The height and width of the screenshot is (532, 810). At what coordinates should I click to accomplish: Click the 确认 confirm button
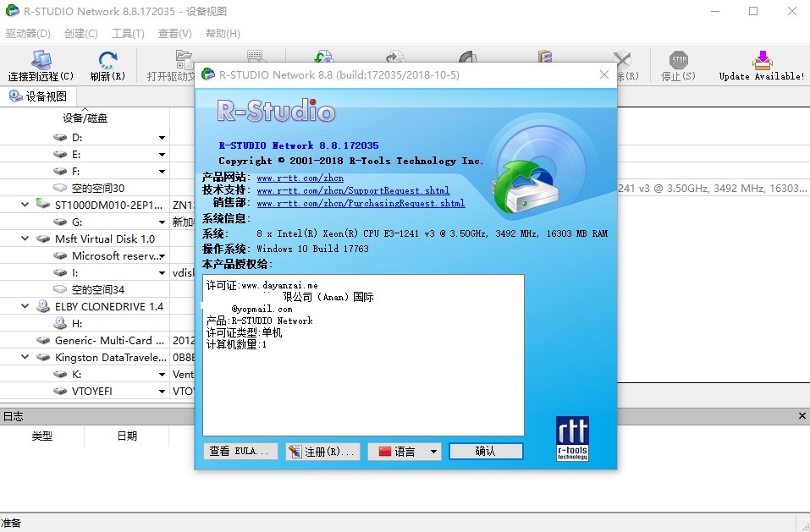tap(486, 451)
